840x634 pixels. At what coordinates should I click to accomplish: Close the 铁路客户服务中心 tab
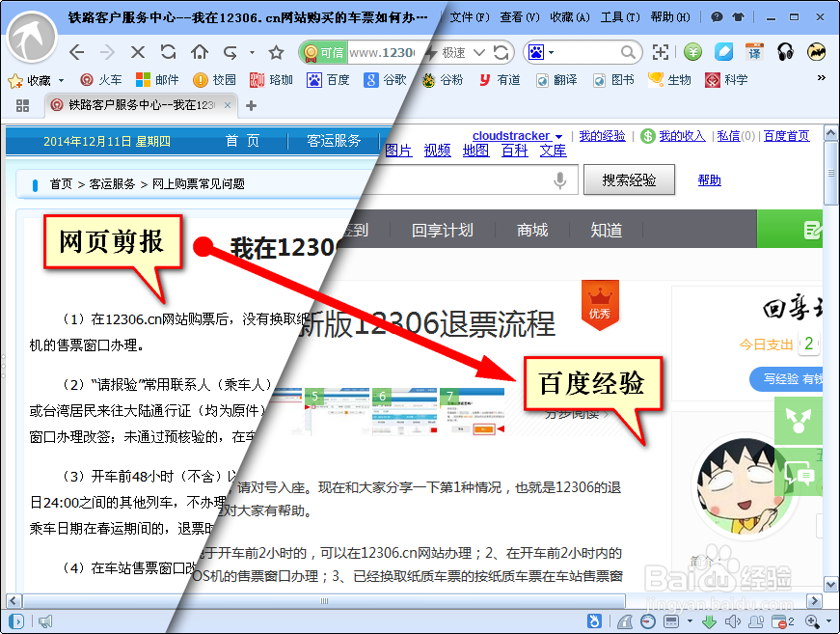228,105
